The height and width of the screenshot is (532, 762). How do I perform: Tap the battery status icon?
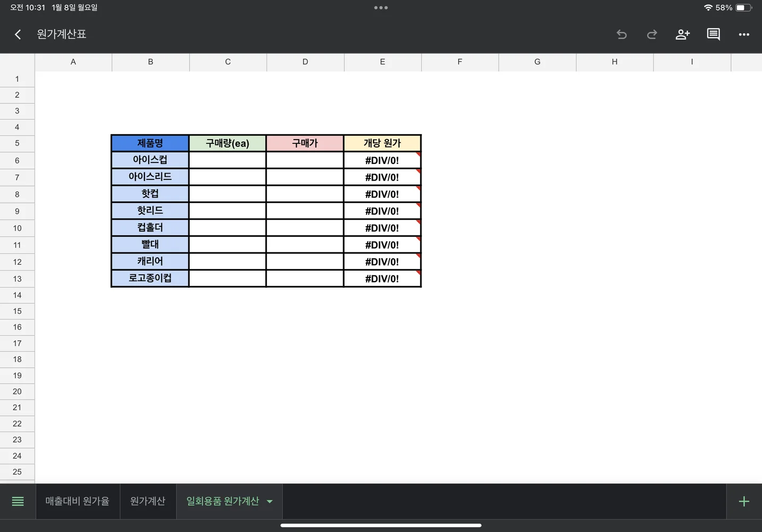click(744, 7)
